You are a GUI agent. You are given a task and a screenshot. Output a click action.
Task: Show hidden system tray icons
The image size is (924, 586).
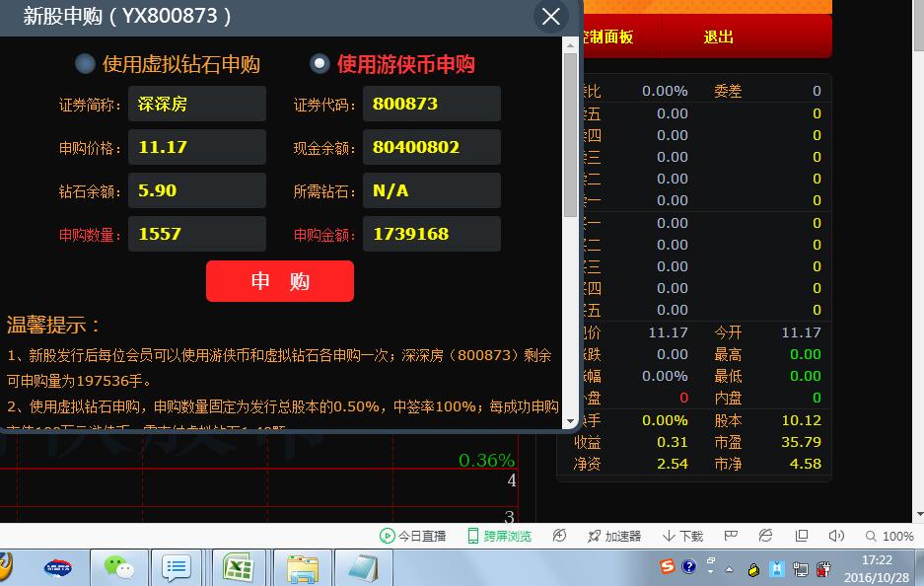click(729, 568)
